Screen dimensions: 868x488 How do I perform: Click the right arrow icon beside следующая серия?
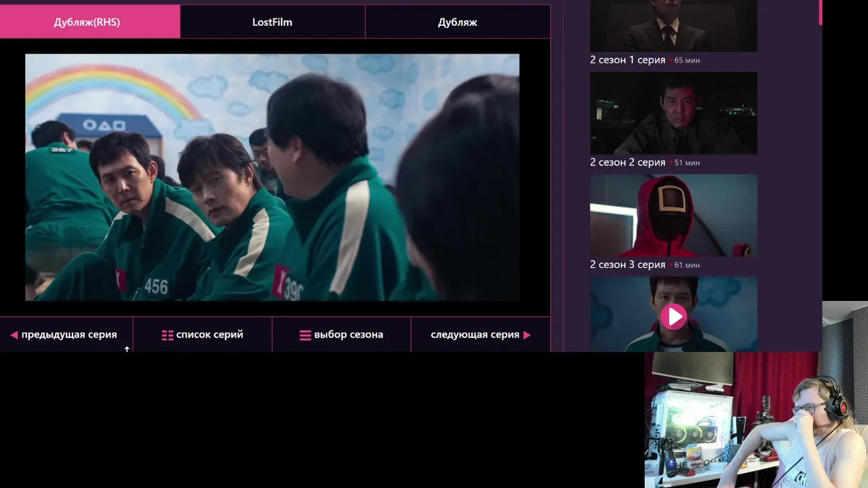(527, 335)
